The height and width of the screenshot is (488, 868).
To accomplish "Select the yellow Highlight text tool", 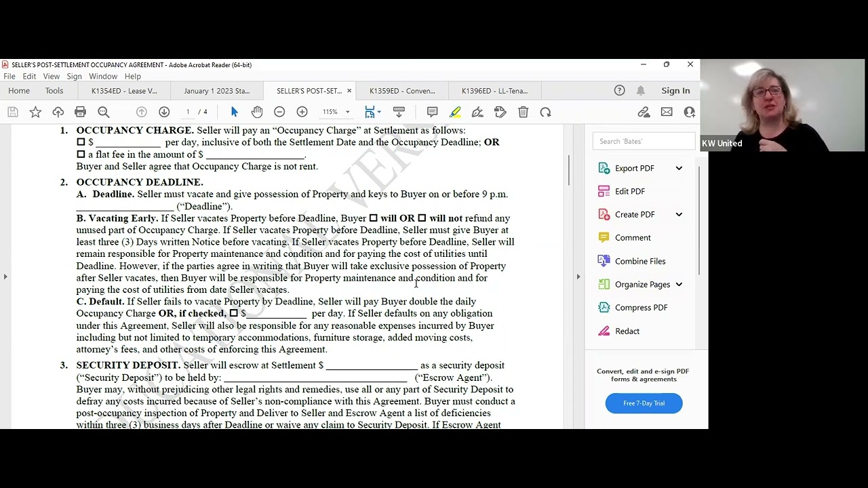I will coord(455,112).
